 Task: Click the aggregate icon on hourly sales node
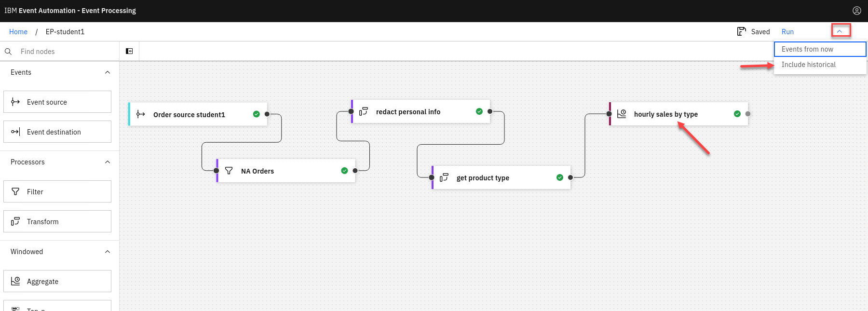(x=622, y=114)
